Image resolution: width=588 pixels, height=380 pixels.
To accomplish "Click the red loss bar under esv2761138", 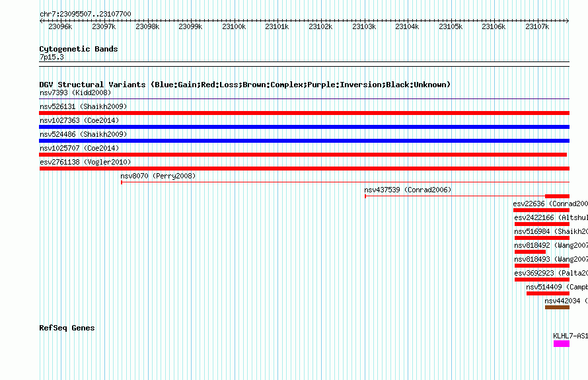I will (x=304, y=169).
